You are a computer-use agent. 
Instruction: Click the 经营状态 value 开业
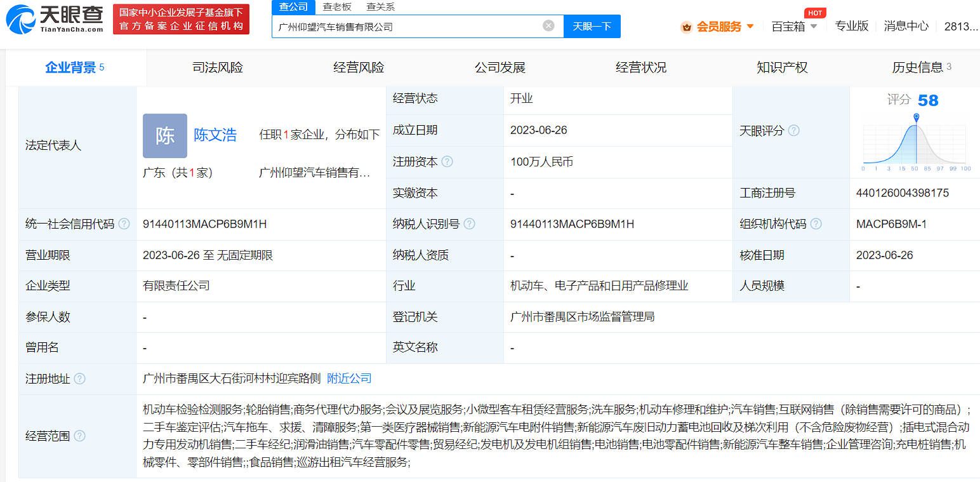[x=522, y=98]
